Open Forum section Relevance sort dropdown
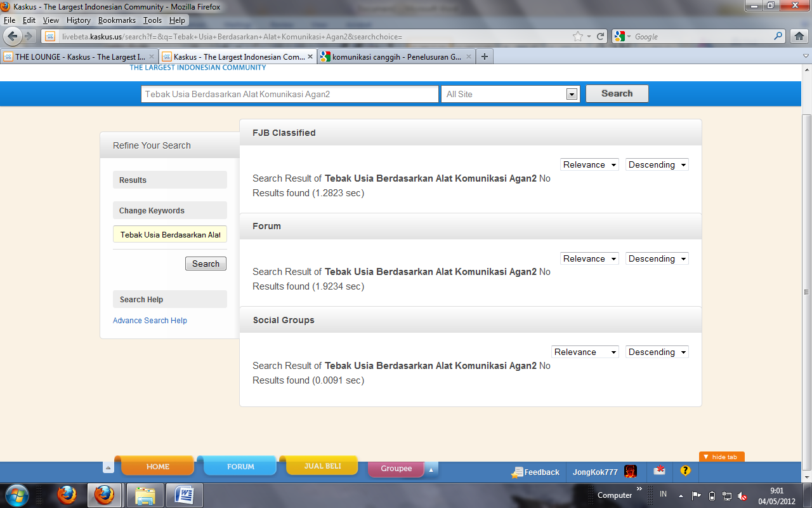The image size is (812, 508). pyautogui.click(x=589, y=258)
